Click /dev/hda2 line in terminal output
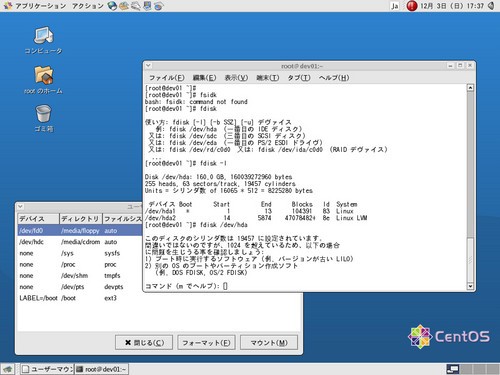The width and height of the screenshot is (500, 375). coord(256,218)
